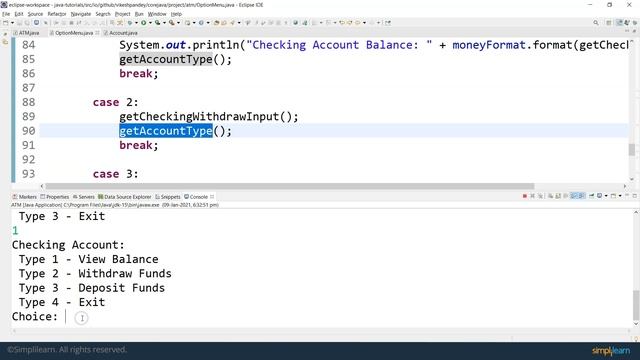This screenshot has height=360, width=640.
Task: Click the Open Console icon
Action: 613,196
